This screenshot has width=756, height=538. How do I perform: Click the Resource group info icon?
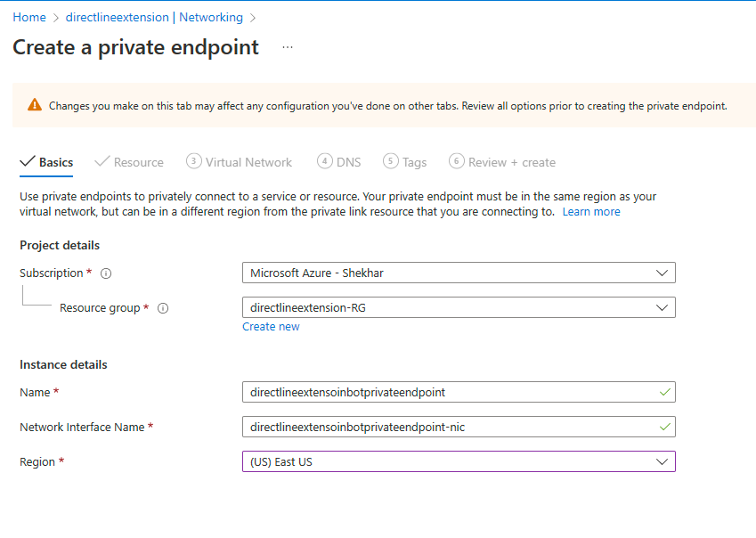163,308
